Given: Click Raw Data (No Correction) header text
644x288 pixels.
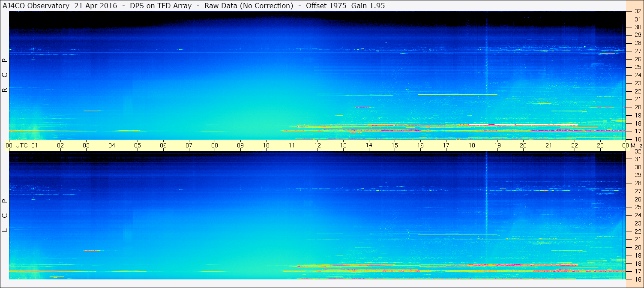Looking at the screenshot, I should (x=249, y=6).
